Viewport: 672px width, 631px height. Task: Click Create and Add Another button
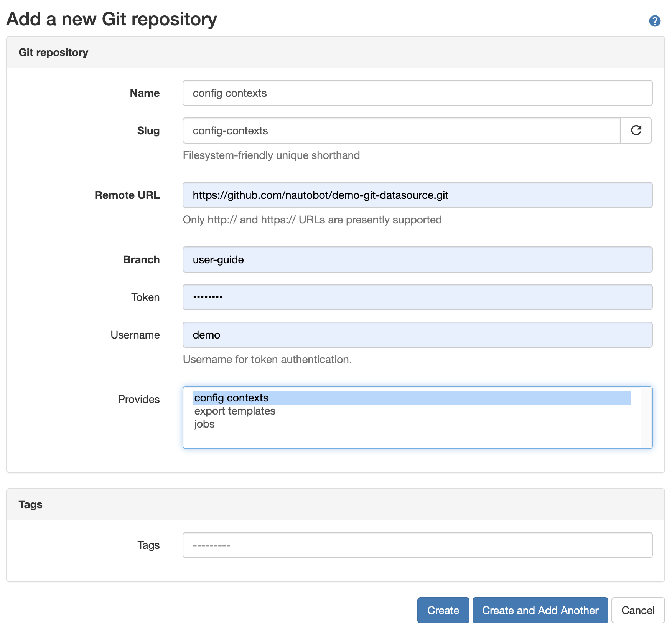pyautogui.click(x=540, y=610)
